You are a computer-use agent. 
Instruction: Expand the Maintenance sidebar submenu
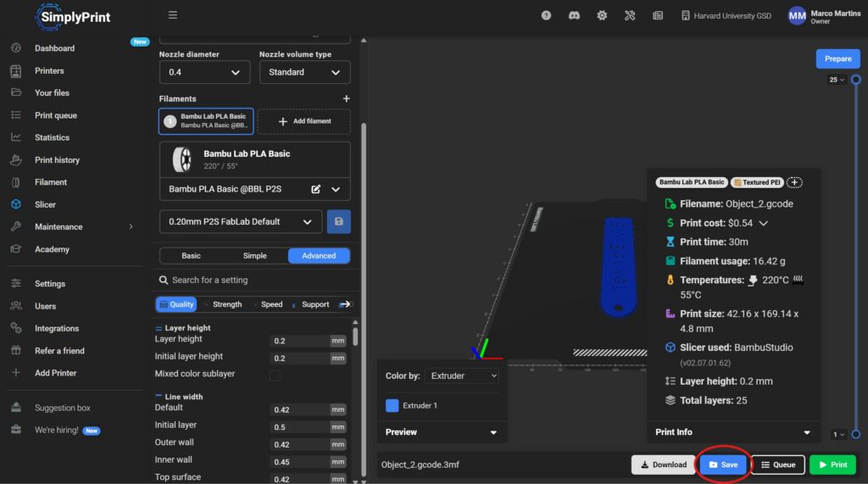tap(131, 226)
